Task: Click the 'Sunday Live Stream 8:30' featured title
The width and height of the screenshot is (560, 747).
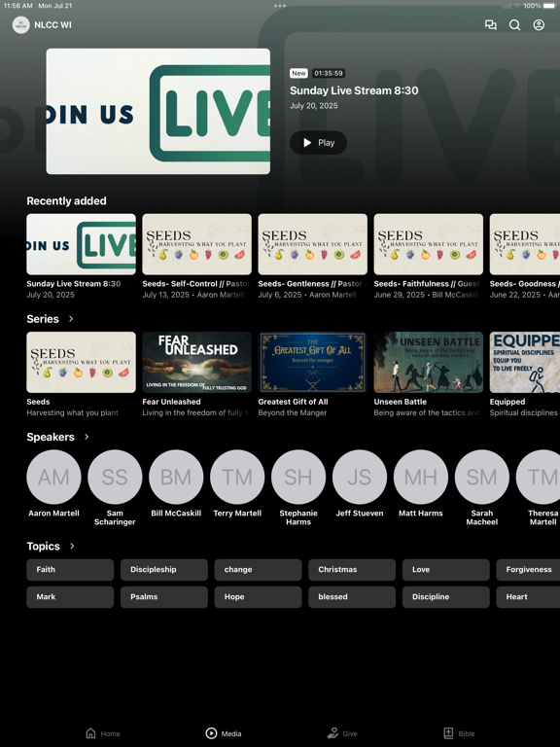Action: (354, 90)
